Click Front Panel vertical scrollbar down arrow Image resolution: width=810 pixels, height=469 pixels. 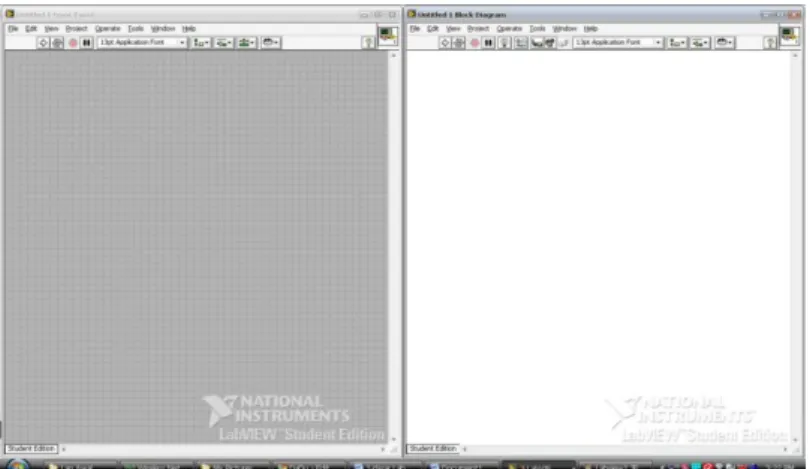(394, 439)
